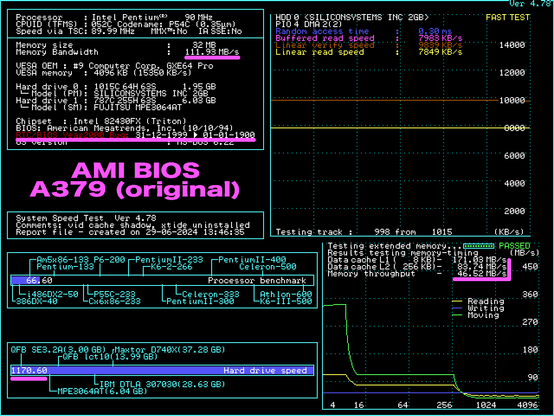Click the 'Speed via TSC: 89.99 MHz' text
Screen dimensions: 554x416
[75, 31]
